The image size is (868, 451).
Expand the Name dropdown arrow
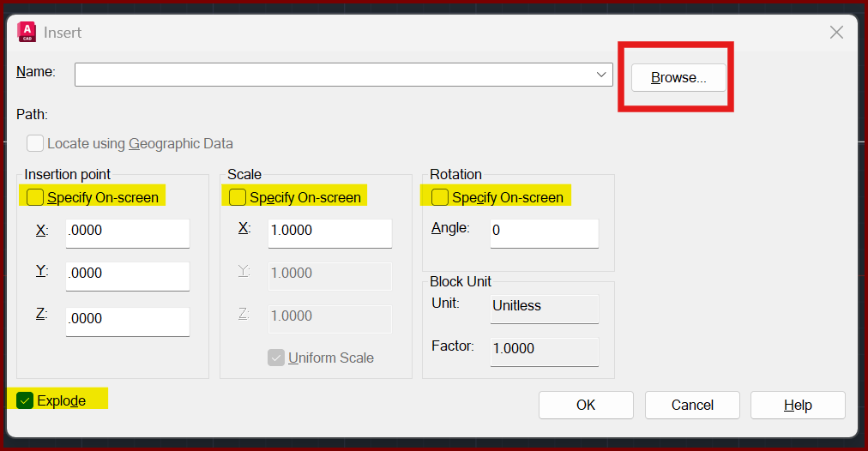tap(602, 75)
